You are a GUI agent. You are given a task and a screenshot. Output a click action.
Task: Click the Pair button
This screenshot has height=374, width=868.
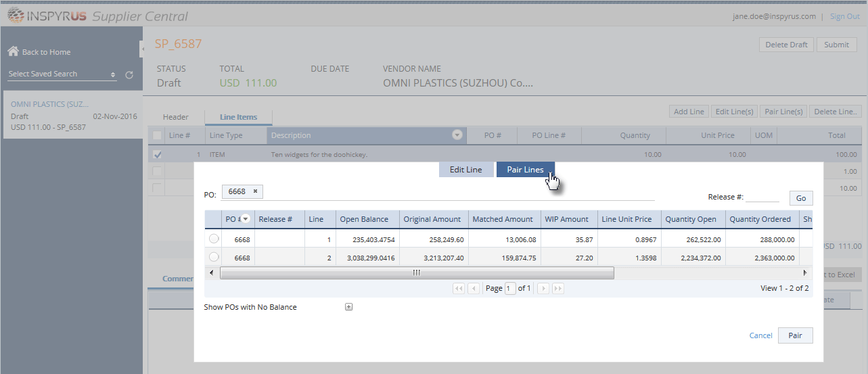coord(796,335)
